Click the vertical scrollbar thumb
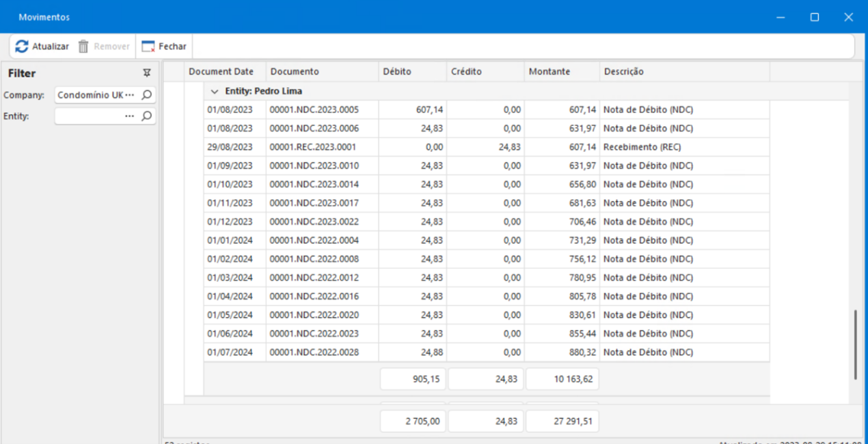Viewport: 868px width, 444px height. 855,344
